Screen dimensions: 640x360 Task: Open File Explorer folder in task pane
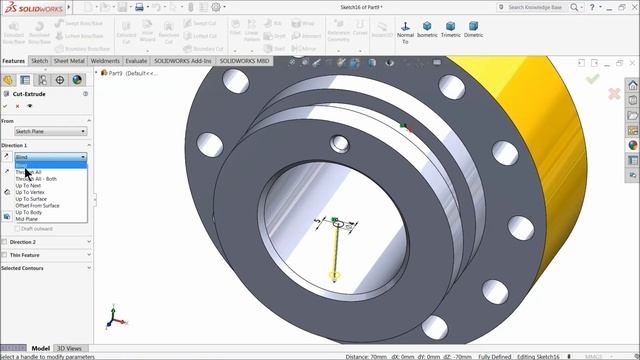point(633,116)
